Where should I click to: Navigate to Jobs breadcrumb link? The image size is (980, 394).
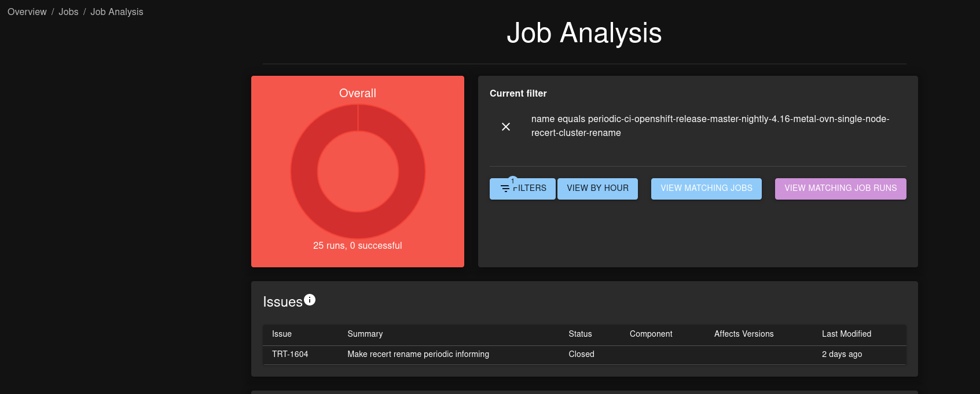pos(68,12)
